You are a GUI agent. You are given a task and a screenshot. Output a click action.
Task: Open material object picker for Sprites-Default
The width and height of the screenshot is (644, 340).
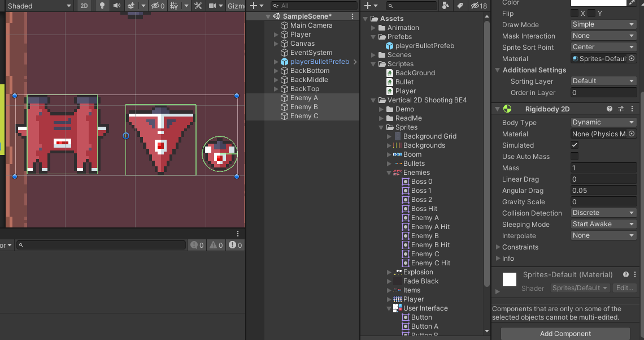tap(632, 58)
